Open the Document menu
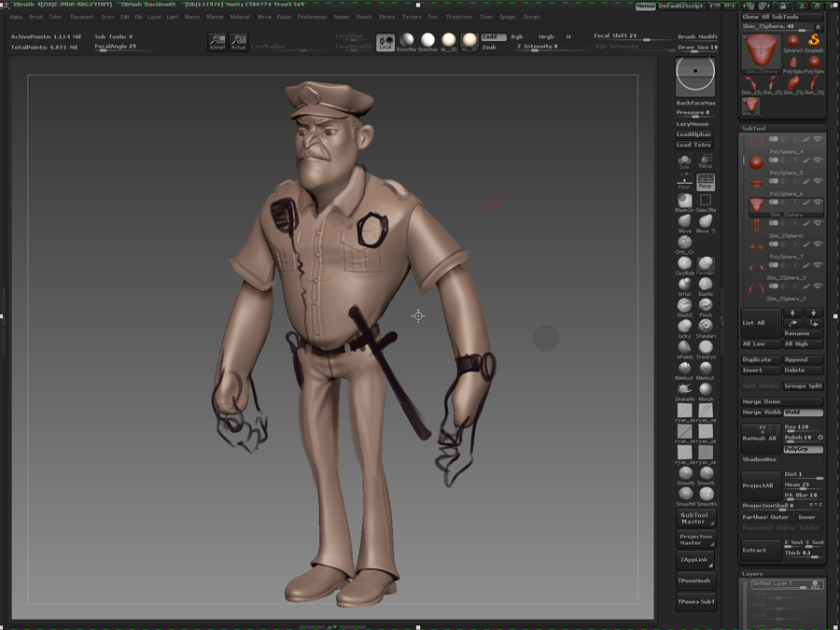The width and height of the screenshot is (840, 630). (x=82, y=17)
